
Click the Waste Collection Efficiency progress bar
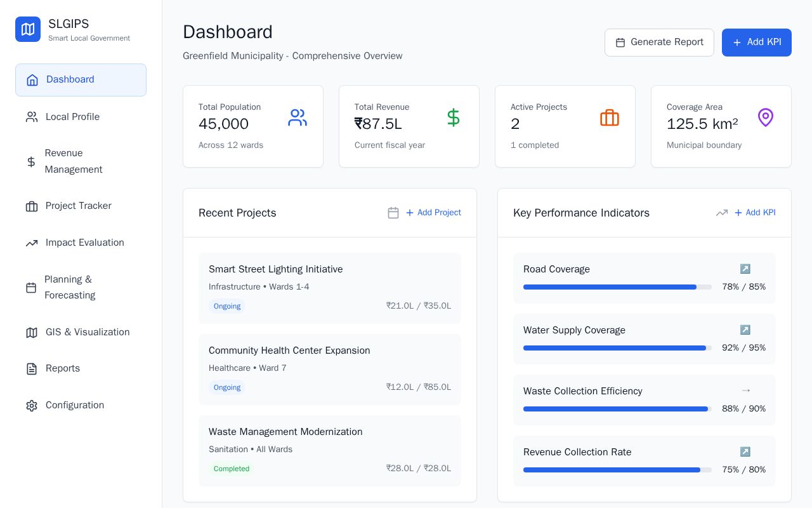(x=617, y=409)
